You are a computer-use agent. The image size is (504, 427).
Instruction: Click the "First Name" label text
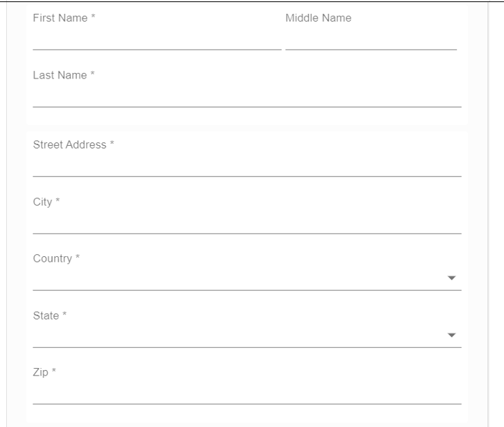click(x=60, y=18)
